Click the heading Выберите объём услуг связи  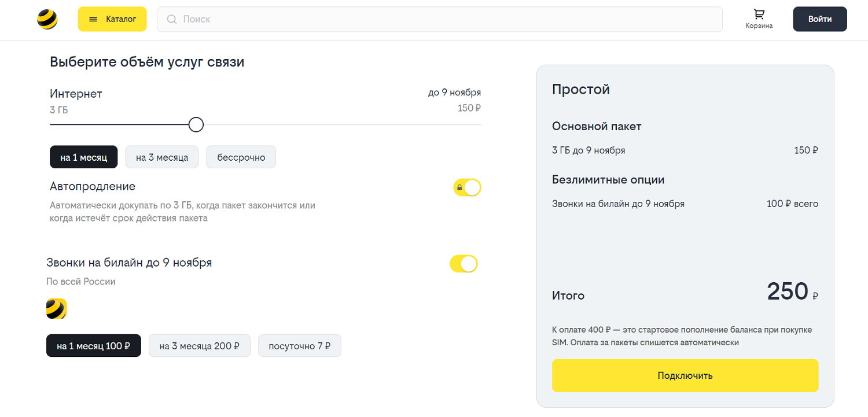click(147, 62)
